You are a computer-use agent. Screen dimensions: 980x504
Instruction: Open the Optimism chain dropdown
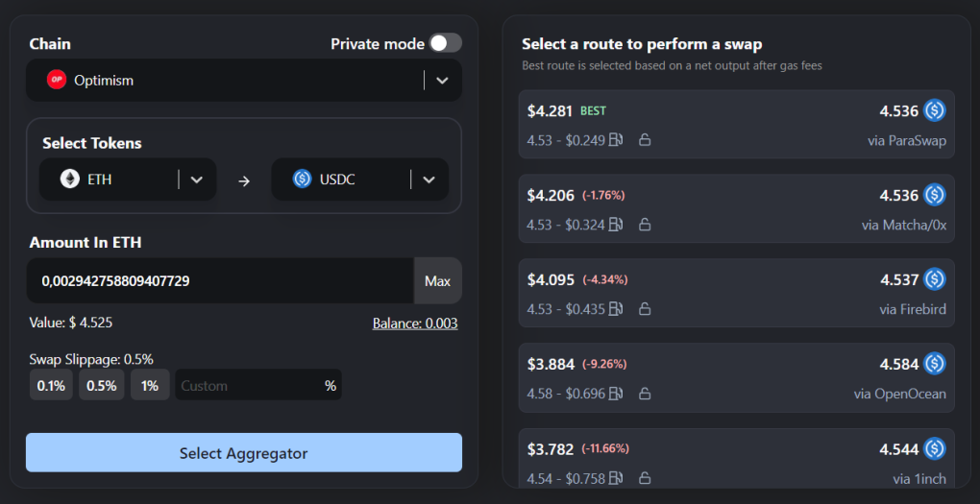244,80
